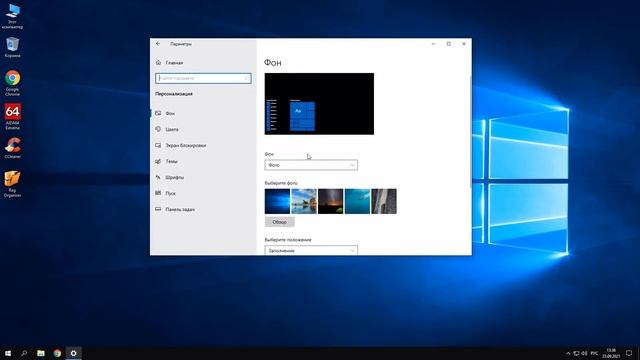Open Цвета settings section
Image resolution: width=640 pixels, height=360 pixels.
click(x=203, y=129)
